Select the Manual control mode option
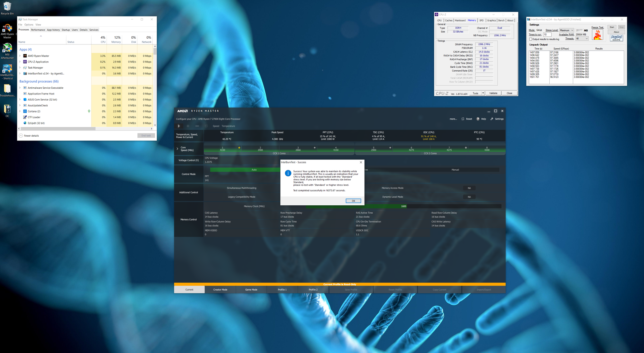Screen dimensions: 644x353 [455, 170]
